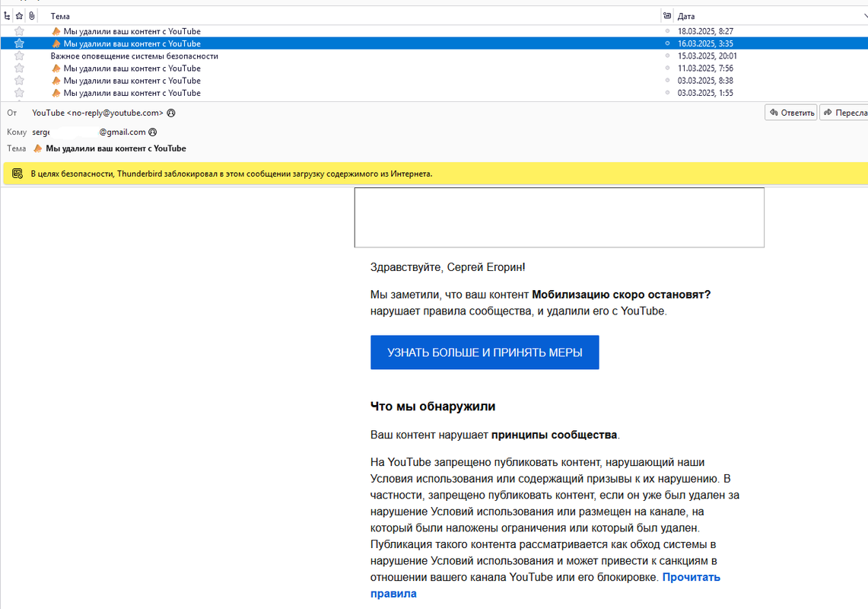The width and height of the screenshot is (868, 609).
Task: Click the subject line in message header
Action: [x=116, y=148]
